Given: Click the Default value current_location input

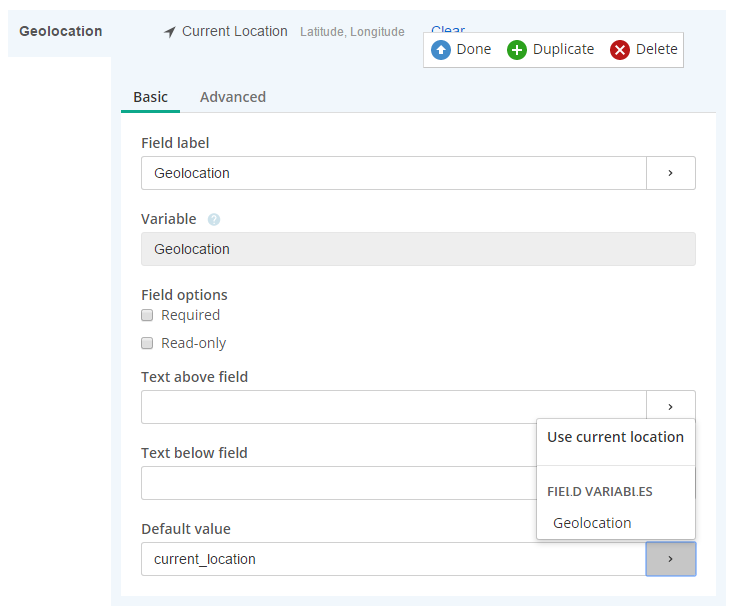Looking at the screenshot, I should 394,559.
